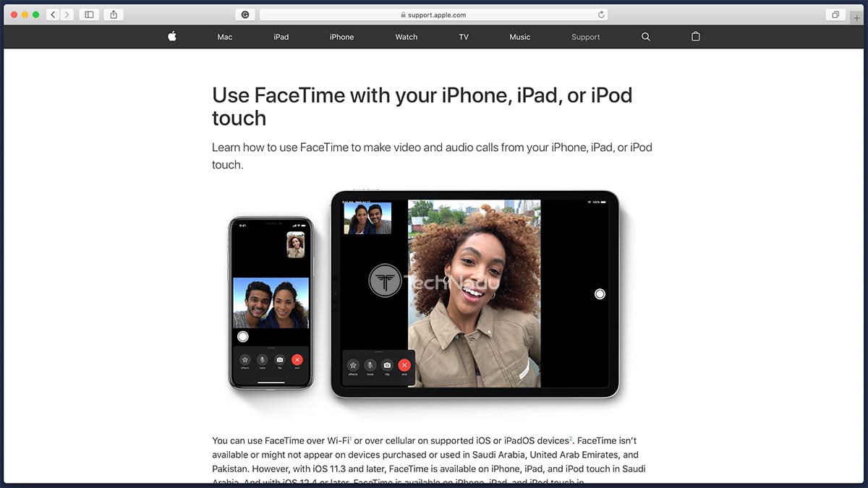Image resolution: width=868 pixels, height=488 pixels.
Task: Open the shopping bag icon
Action: [x=696, y=36]
